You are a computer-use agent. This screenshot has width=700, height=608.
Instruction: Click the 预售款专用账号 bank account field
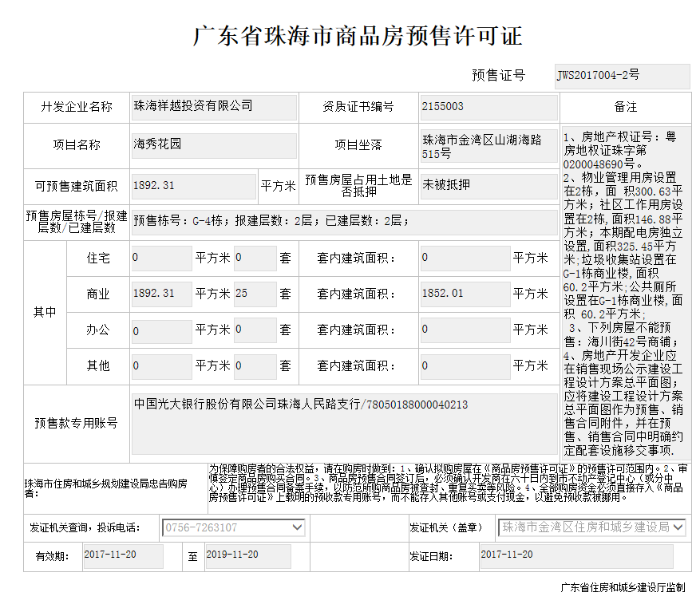pyautogui.click(x=343, y=423)
